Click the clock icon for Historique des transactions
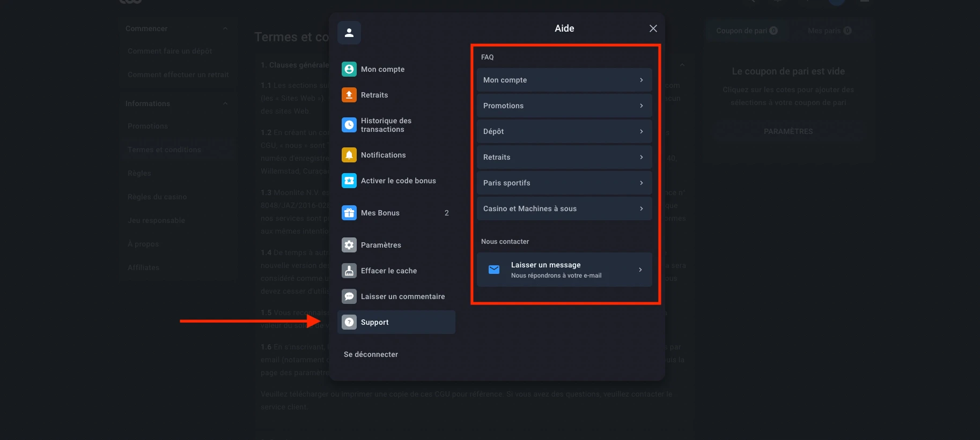This screenshot has width=980, height=440. [x=349, y=125]
